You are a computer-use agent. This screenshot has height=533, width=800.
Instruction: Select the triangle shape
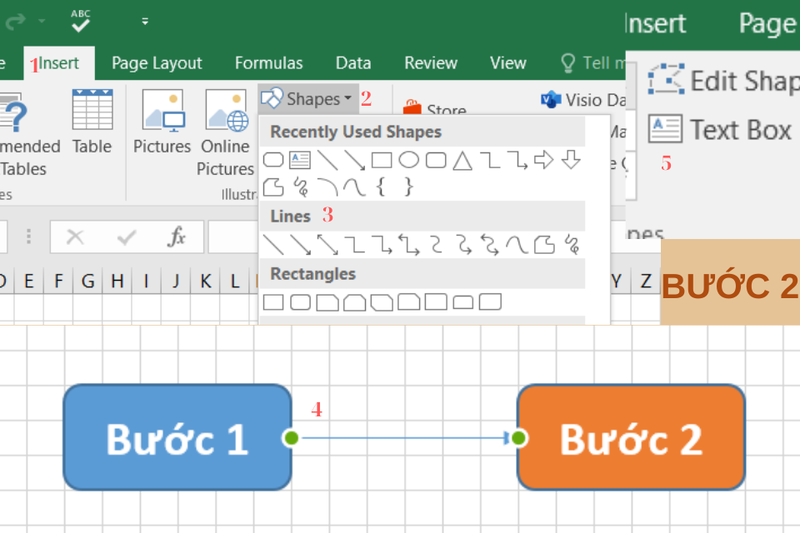pyautogui.click(x=463, y=161)
